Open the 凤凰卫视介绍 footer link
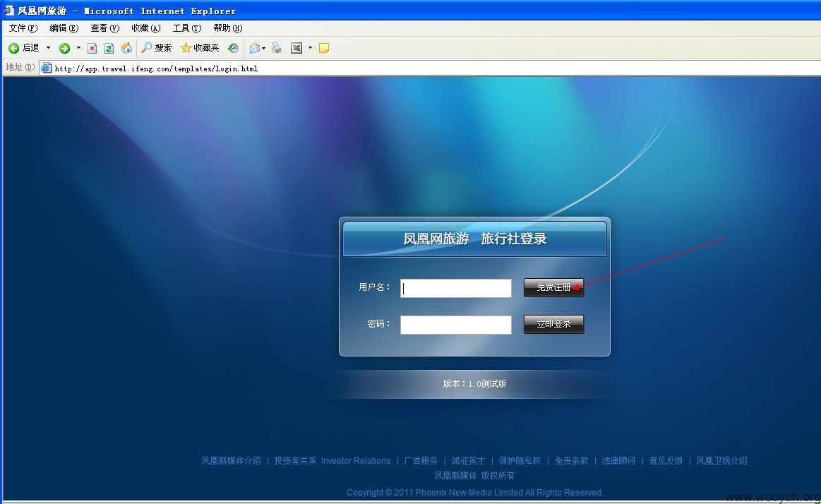Screen dimensions: 821x504 coord(721,460)
